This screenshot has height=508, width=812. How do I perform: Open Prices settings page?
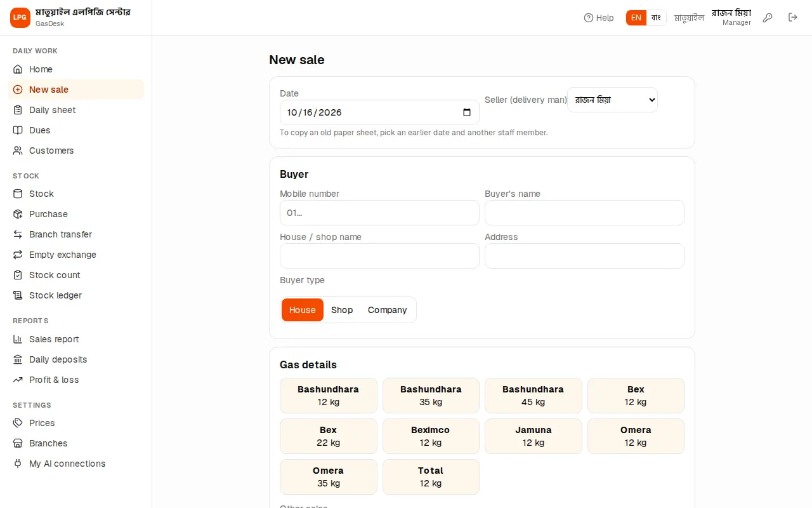(76, 423)
